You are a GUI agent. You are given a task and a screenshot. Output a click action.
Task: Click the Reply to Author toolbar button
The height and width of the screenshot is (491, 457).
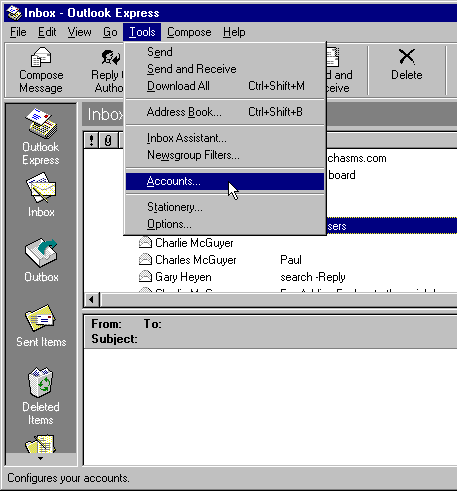[x=107, y=71]
